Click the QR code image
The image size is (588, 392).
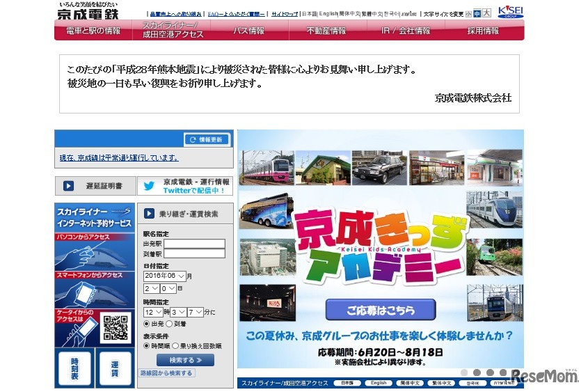[x=116, y=327]
